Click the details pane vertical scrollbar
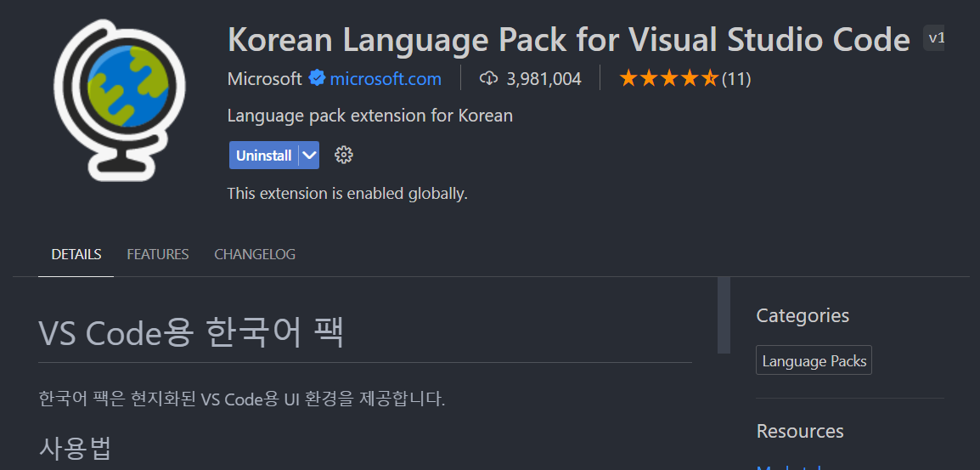This screenshot has width=980, height=470. click(x=724, y=315)
